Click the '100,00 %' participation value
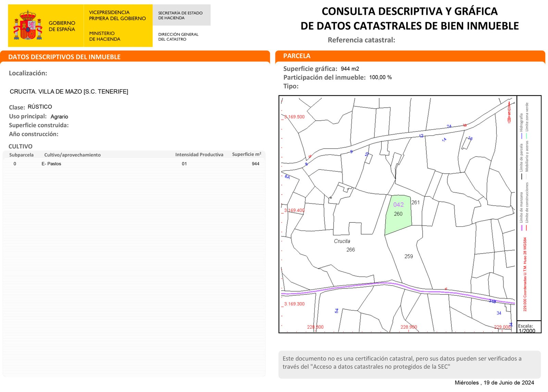 click(381, 77)
